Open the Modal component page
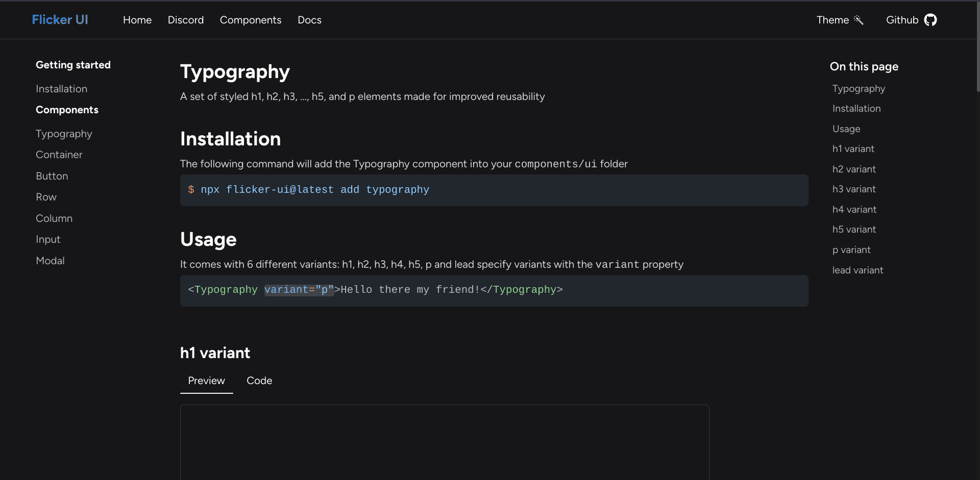The image size is (980, 480). (50, 261)
